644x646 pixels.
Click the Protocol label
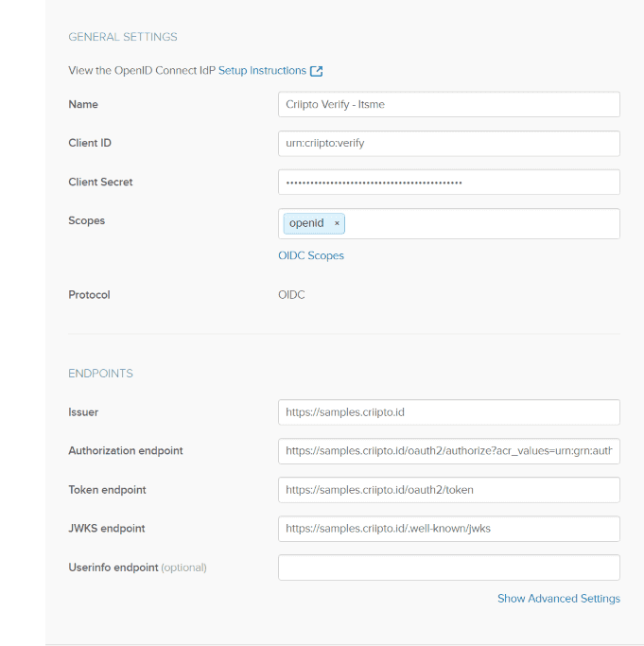pos(89,295)
